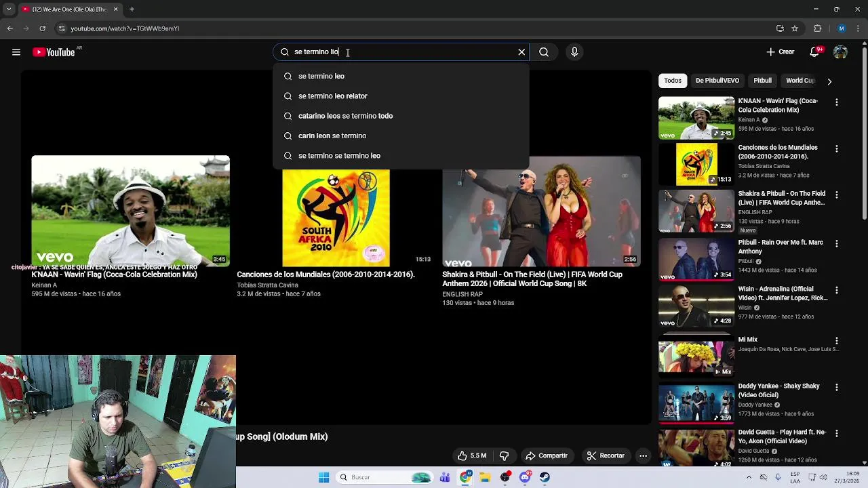Click the Compartir share button
The width and height of the screenshot is (868, 488).
click(547, 456)
